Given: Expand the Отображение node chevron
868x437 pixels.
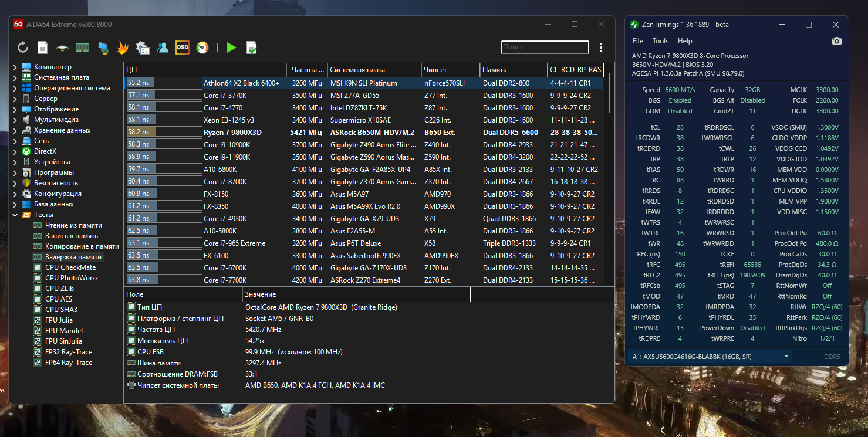Looking at the screenshot, I should 15,109.
